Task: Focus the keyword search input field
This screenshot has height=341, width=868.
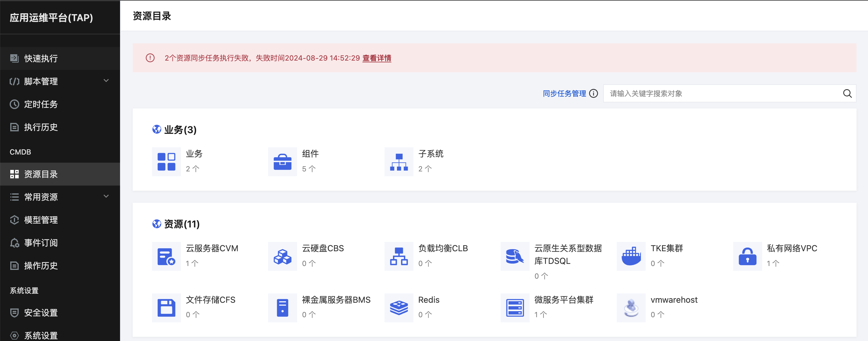Action: (721, 94)
